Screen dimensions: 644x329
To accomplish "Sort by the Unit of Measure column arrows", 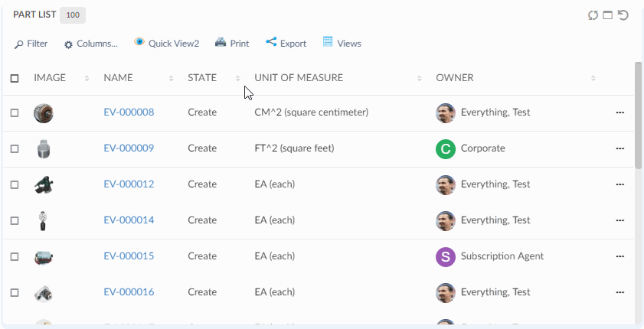I will tap(420, 78).
